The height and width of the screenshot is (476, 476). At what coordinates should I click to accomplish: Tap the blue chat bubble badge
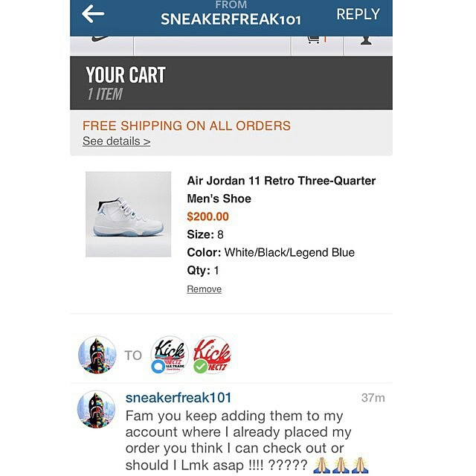158,367
